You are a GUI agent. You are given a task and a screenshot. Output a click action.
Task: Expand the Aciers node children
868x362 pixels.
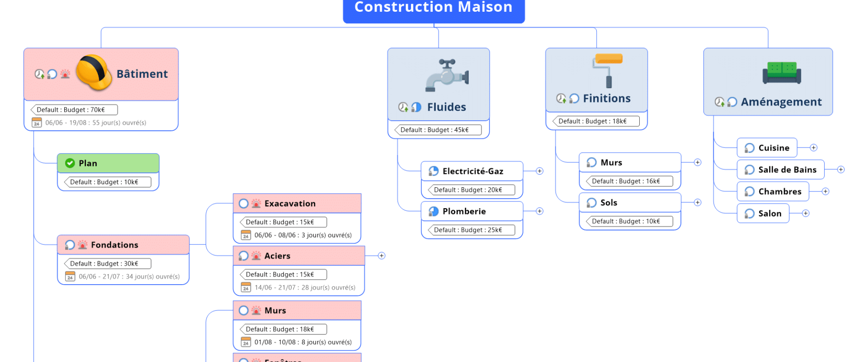382,256
